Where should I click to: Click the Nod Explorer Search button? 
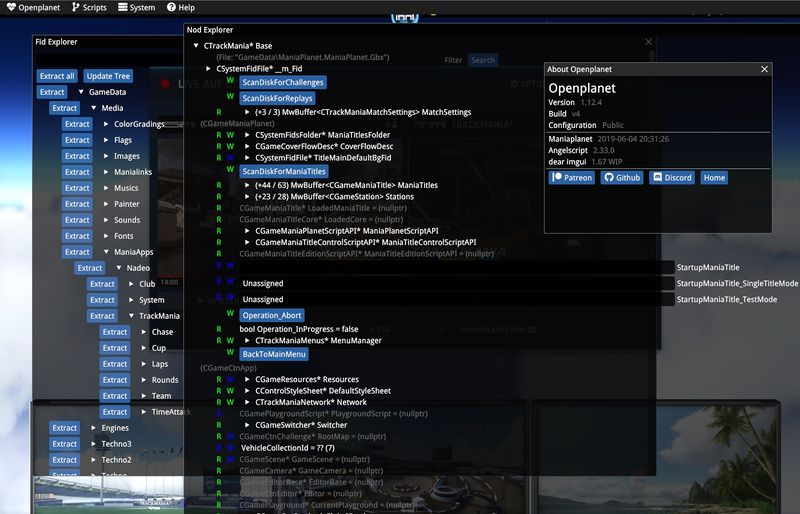point(483,60)
